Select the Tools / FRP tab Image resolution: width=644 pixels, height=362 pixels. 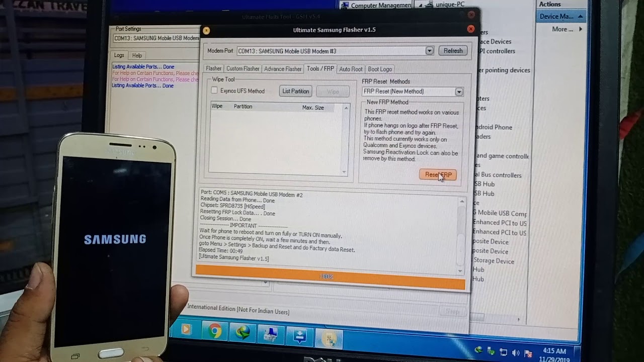[320, 68]
